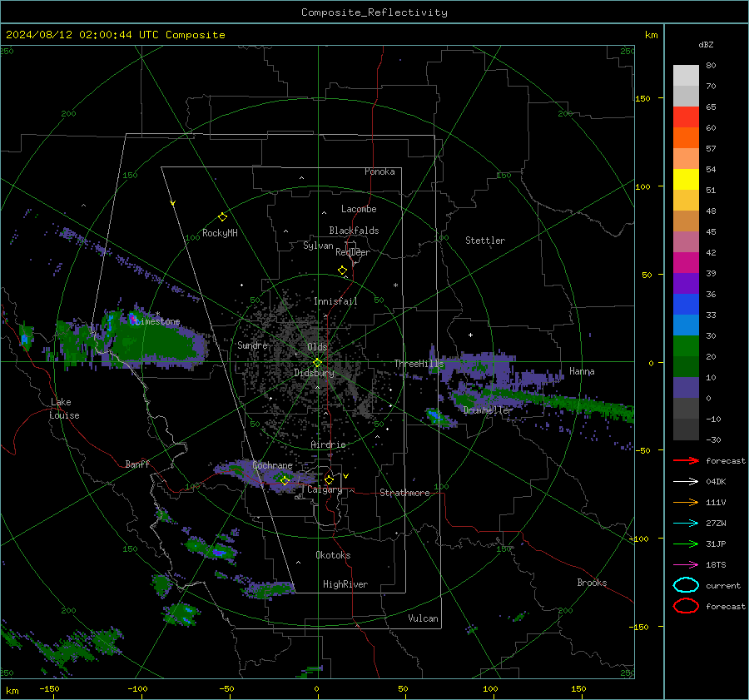Select the light gray 80 dBZ swatch

click(x=686, y=75)
